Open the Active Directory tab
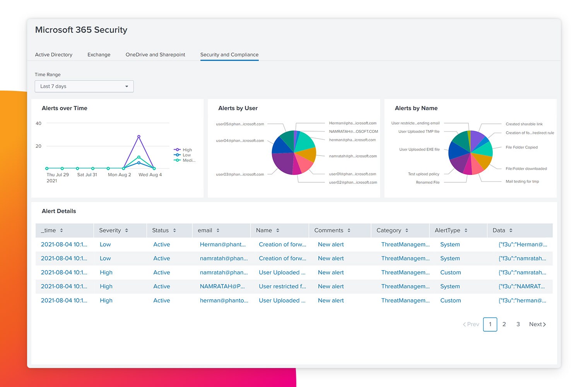 53,55
